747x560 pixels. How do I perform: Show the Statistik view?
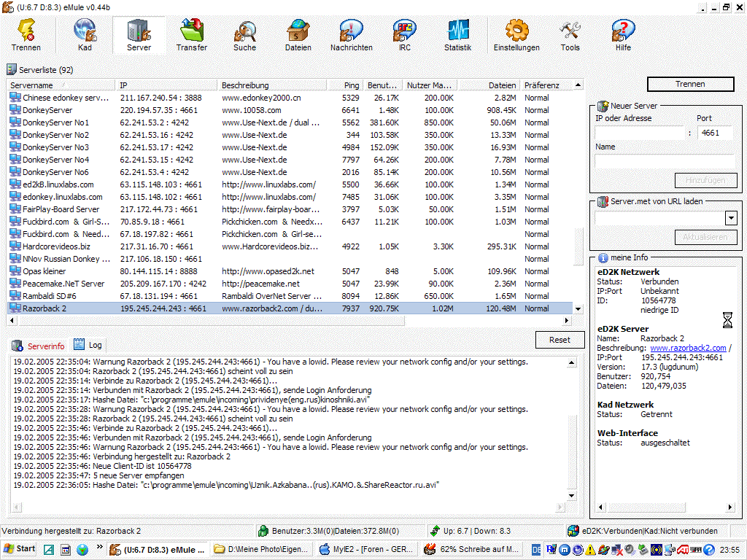click(458, 35)
